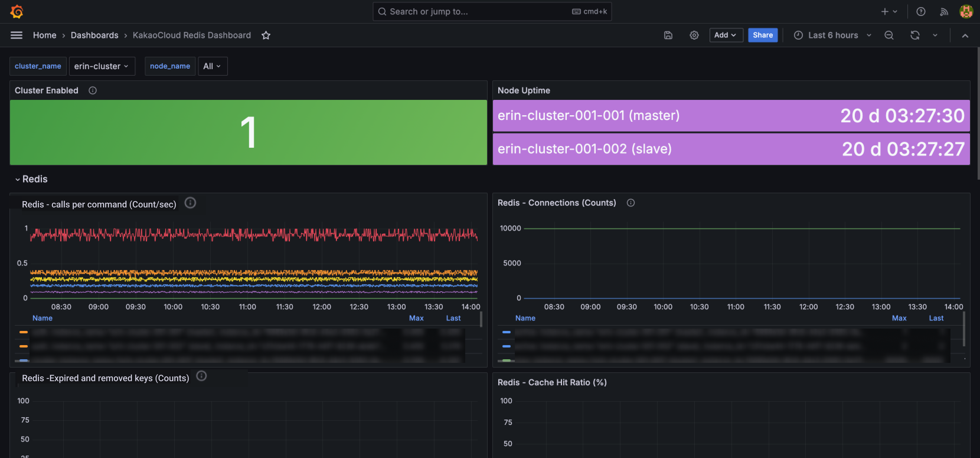
Task: Refresh the dashboard
Action: tap(914, 35)
